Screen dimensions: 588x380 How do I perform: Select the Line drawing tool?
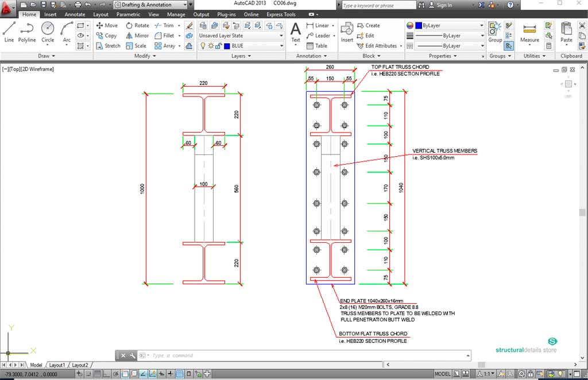point(9,31)
